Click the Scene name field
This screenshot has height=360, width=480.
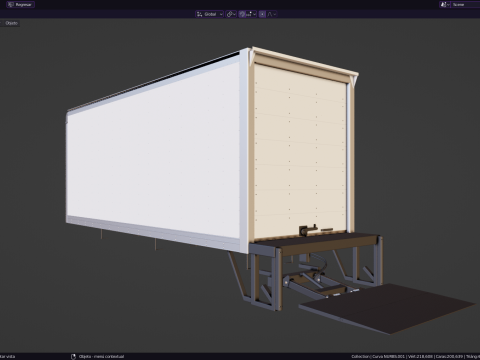466,4
